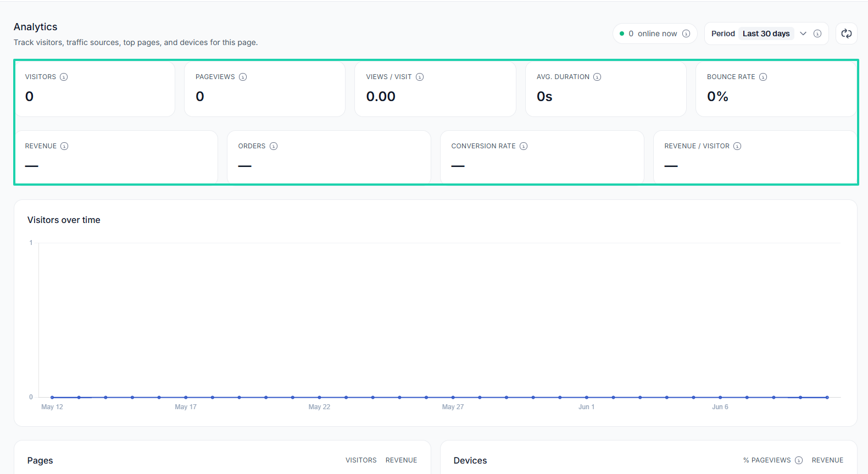Click the May 17 data point on chart
Image resolution: width=868 pixels, height=474 pixels.
186,397
